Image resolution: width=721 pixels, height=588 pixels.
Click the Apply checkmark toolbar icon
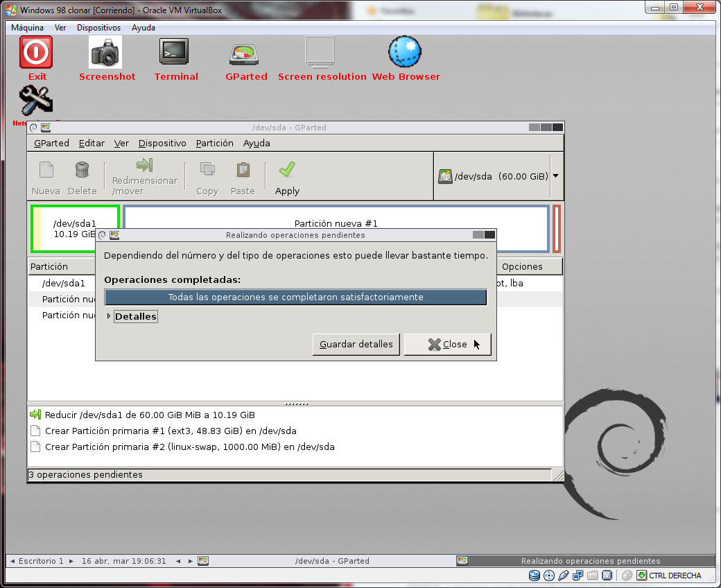[x=287, y=169]
